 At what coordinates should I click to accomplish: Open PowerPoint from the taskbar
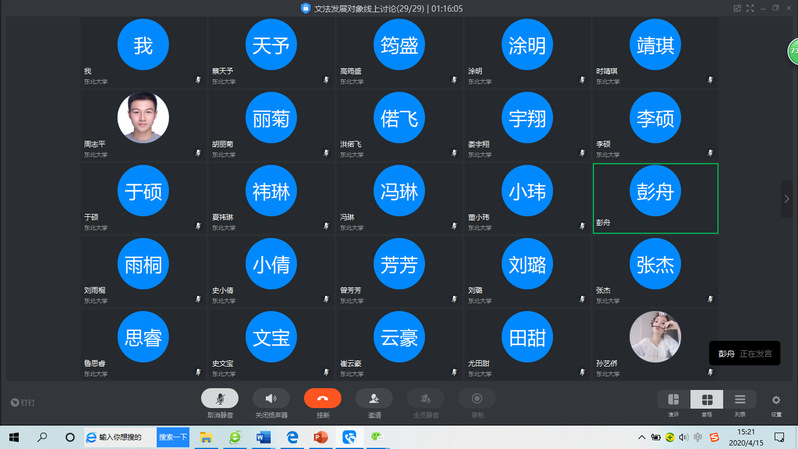pyautogui.click(x=320, y=437)
